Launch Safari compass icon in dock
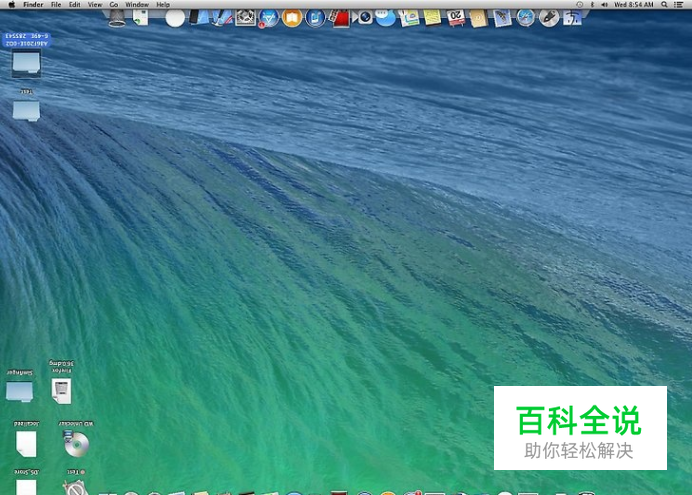This screenshot has width=692, height=495. pos(526,19)
